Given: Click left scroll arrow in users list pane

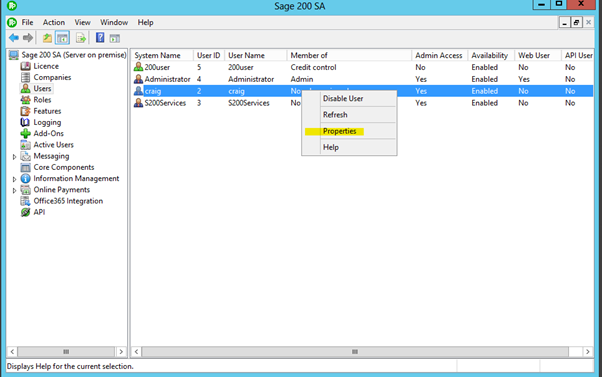Looking at the screenshot, I should [137, 352].
